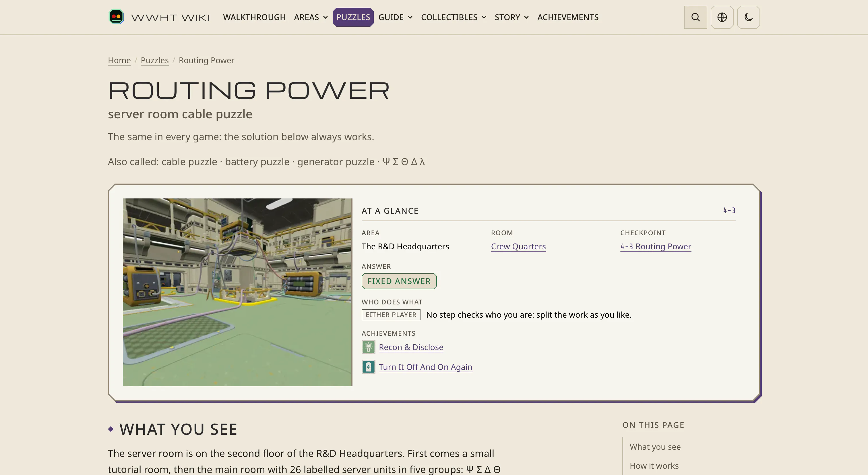
Task: Follow the Puzzles breadcrumb link
Action: tap(155, 60)
